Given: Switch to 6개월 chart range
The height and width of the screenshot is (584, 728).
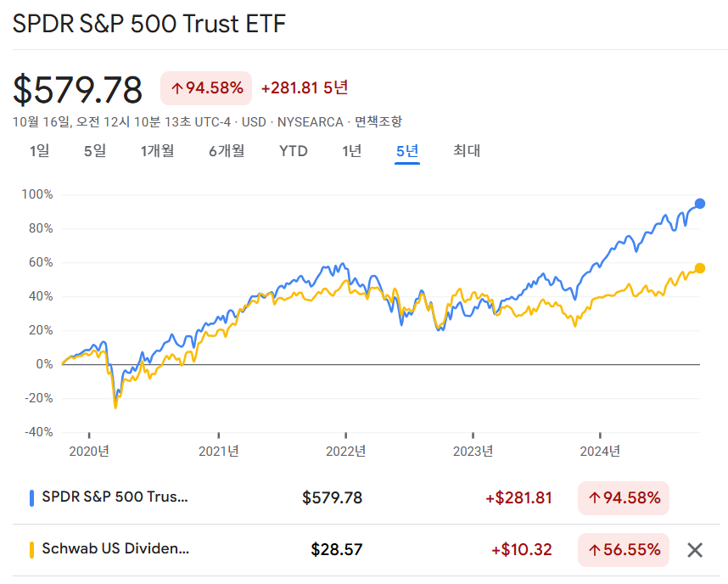Looking at the screenshot, I should point(227,151).
